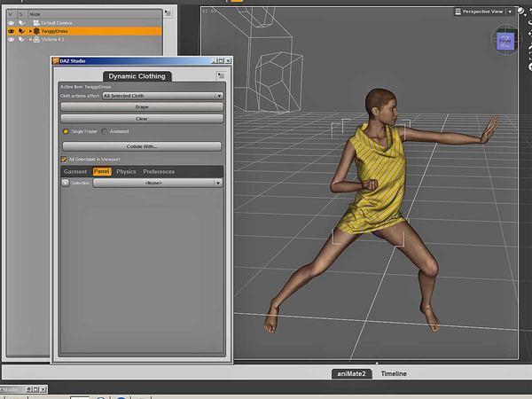The width and height of the screenshot is (532, 399).
Task: Toggle selectable arrow for Default Camera
Action: [21, 23]
